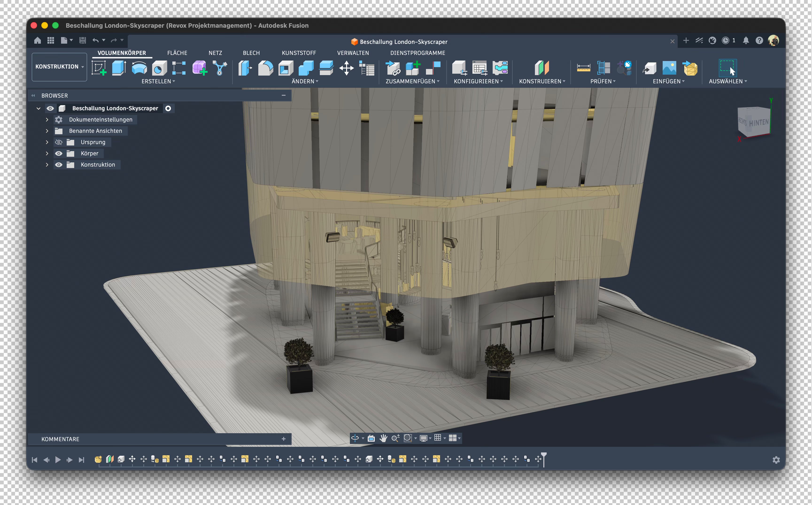Open timeline settings gear
812x505 pixels.
pos(776,460)
